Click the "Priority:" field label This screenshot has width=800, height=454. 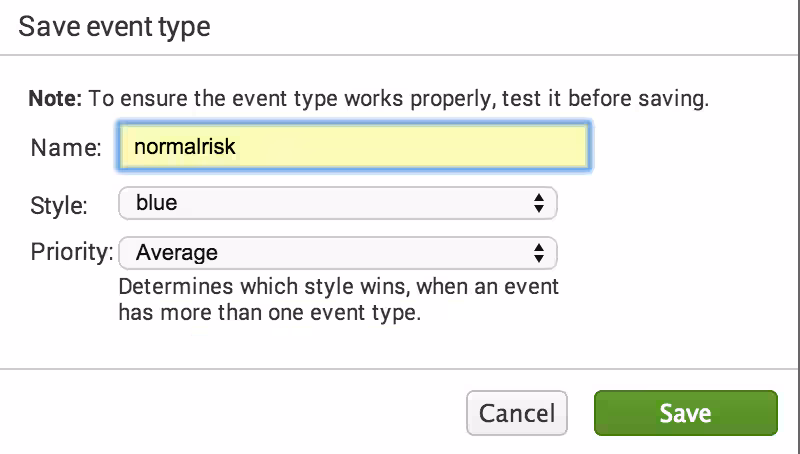pyautogui.click(x=71, y=253)
